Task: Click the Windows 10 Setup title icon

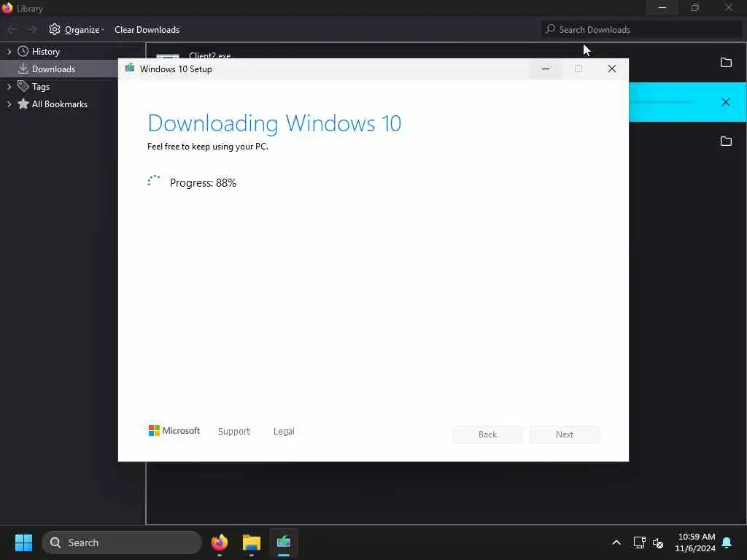Action: [130, 68]
